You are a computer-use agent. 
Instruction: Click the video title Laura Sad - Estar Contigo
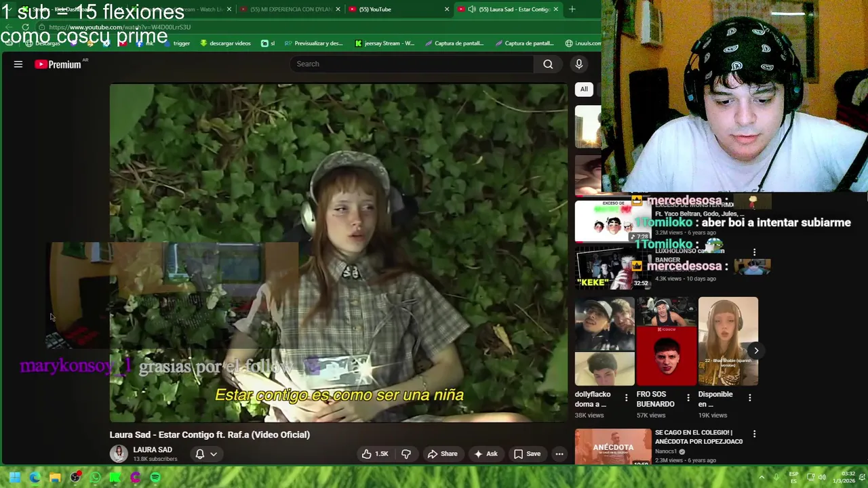(210, 434)
